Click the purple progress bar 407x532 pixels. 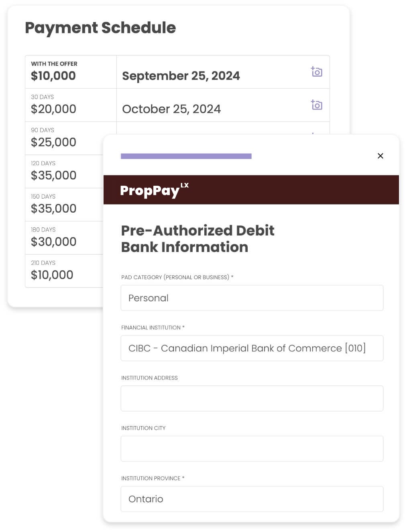pos(186,156)
